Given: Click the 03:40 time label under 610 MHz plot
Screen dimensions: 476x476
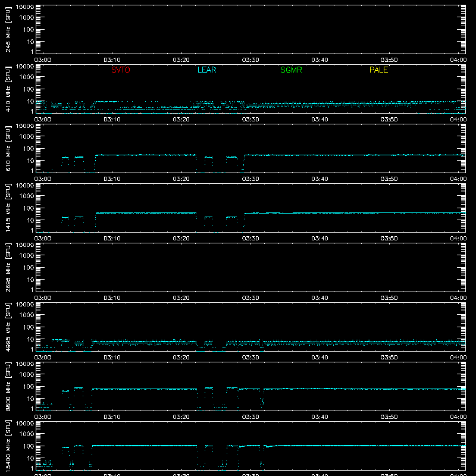Looking at the screenshot, I should pos(320,179).
